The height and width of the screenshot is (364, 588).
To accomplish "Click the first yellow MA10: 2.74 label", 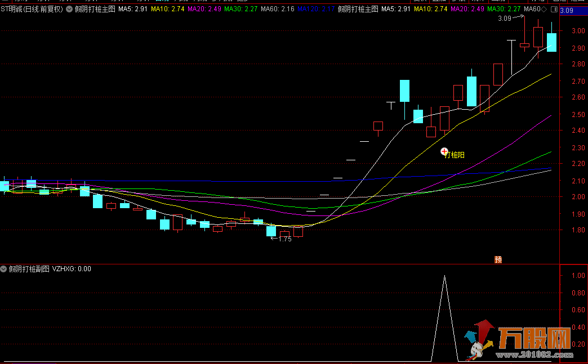I will [168, 9].
